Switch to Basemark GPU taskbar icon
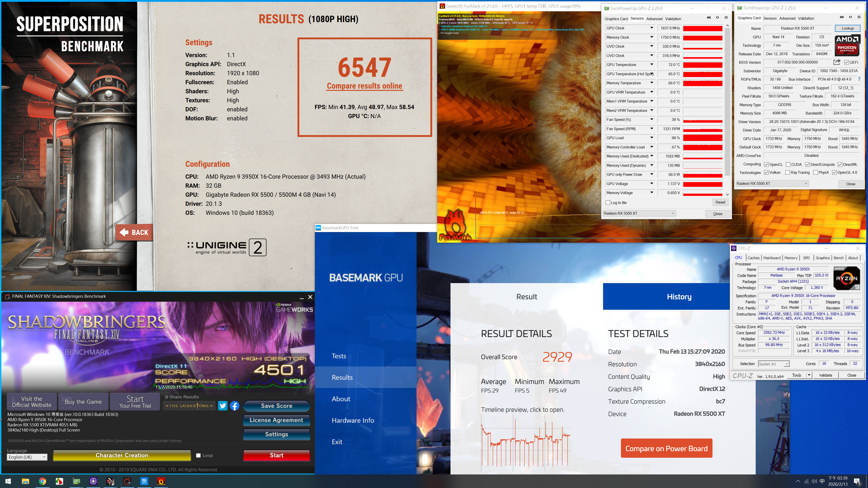Screen dimensions: 868x488 144,481
